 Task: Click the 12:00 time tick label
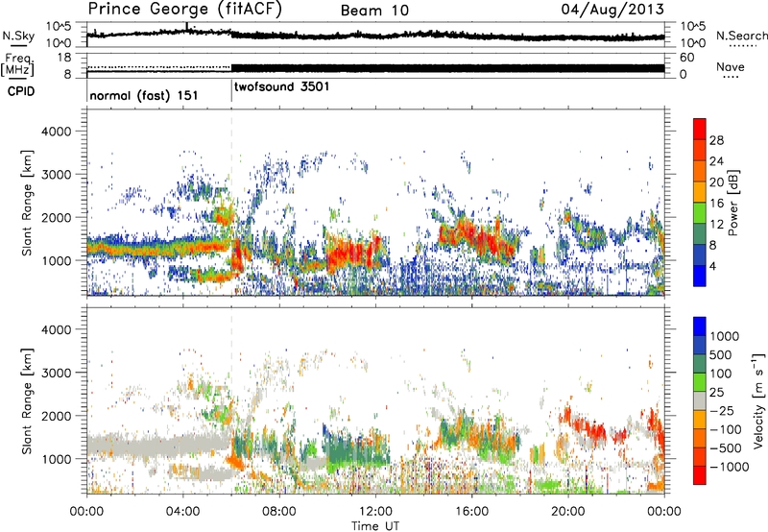[x=375, y=512]
